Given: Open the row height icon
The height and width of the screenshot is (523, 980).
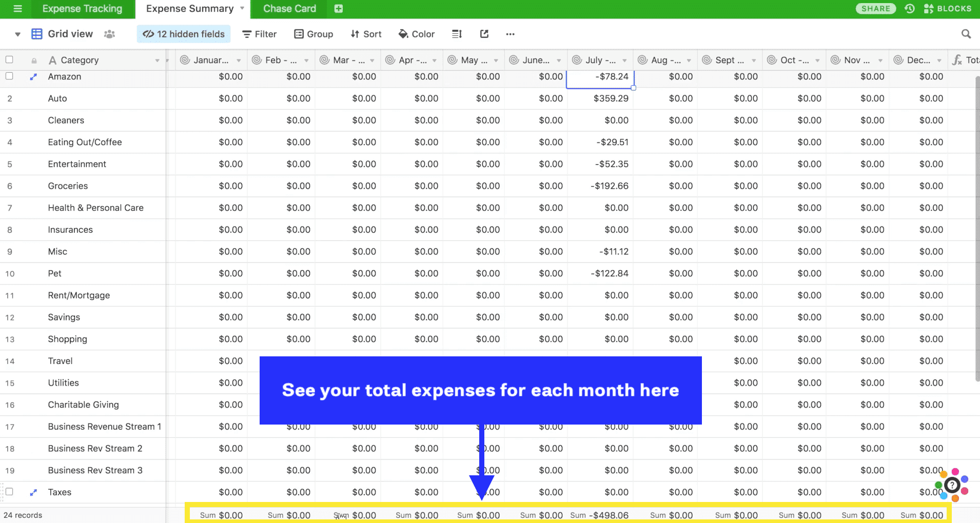Looking at the screenshot, I should pos(457,34).
